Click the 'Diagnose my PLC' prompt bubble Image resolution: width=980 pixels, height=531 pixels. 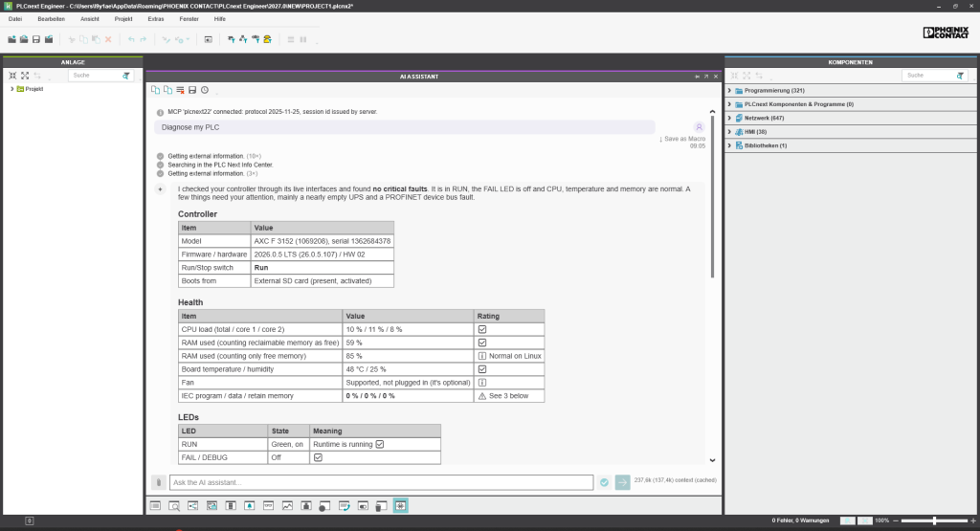(x=405, y=127)
